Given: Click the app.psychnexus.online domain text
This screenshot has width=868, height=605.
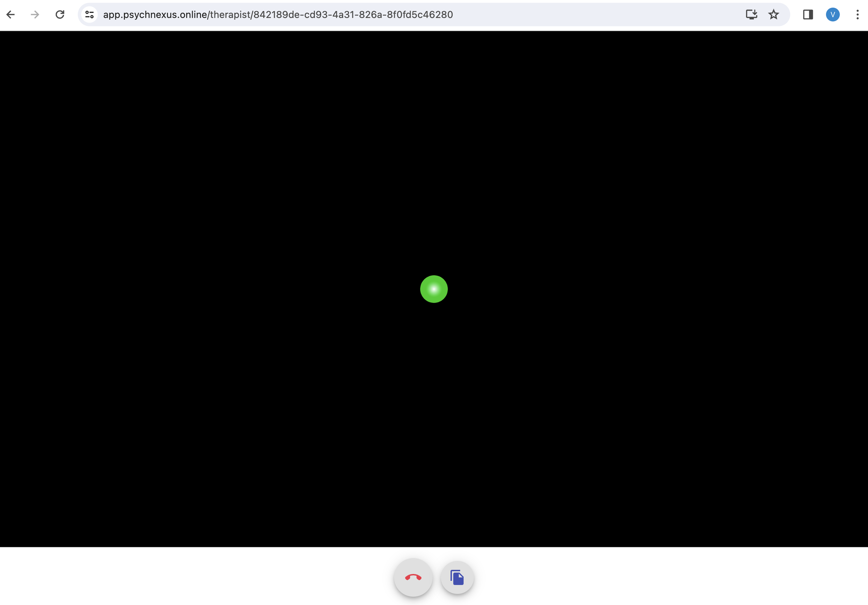Looking at the screenshot, I should (155, 14).
